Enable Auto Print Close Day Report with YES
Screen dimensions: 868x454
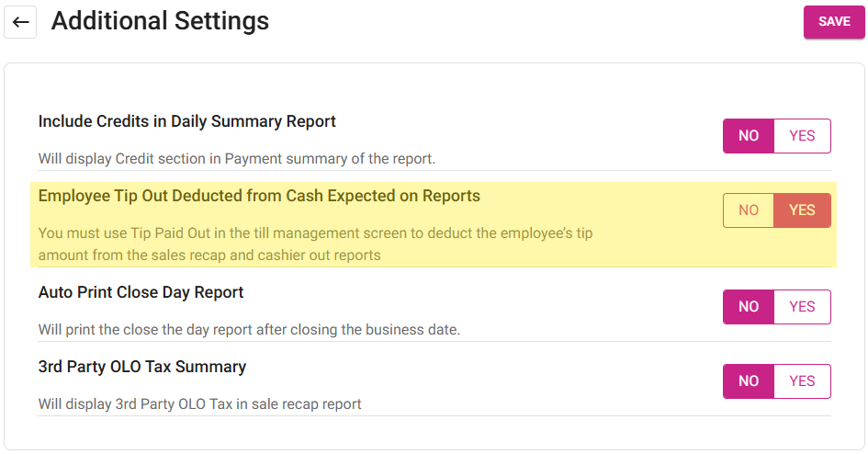(802, 307)
